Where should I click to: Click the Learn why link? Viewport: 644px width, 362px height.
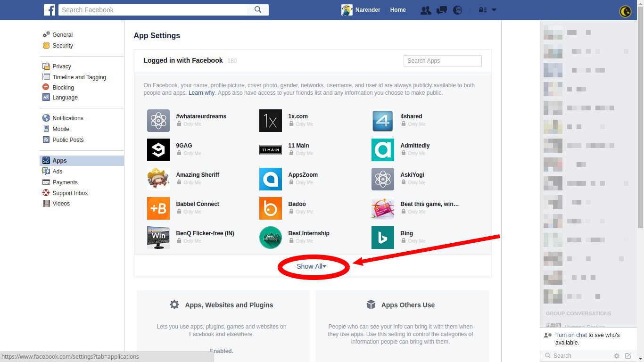[201, 93]
